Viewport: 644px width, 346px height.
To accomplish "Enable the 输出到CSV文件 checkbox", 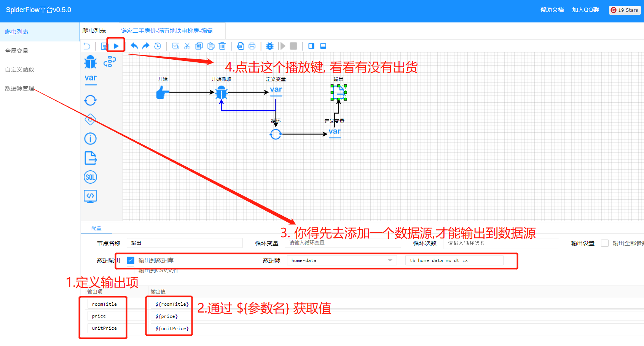I will (131, 270).
